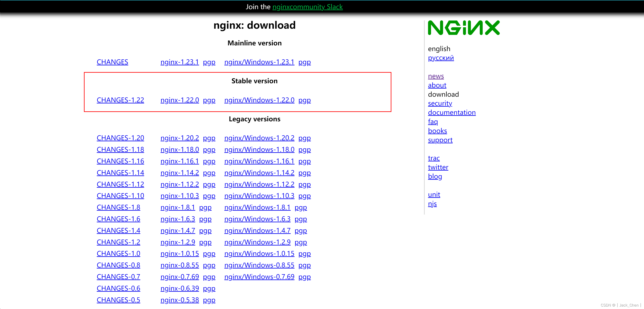Open the unit project link
Viewport: 644px width, 309px height.
(434, 195)
